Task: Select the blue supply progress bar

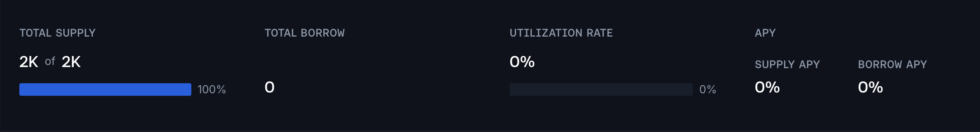Action: coord(106,89)
